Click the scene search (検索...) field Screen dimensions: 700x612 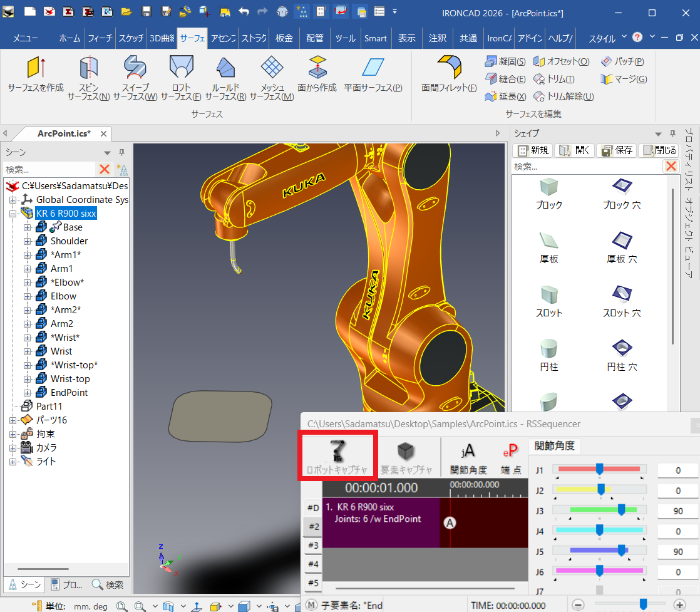click(49, 169)
